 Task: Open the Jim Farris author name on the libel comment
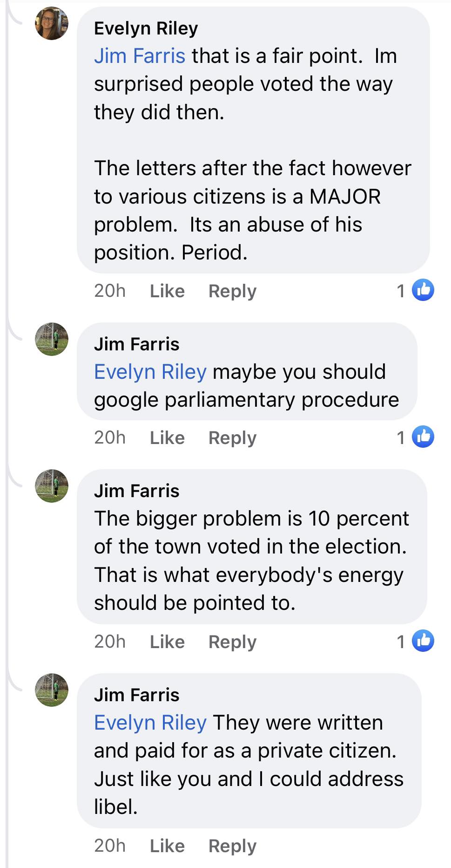136,695
